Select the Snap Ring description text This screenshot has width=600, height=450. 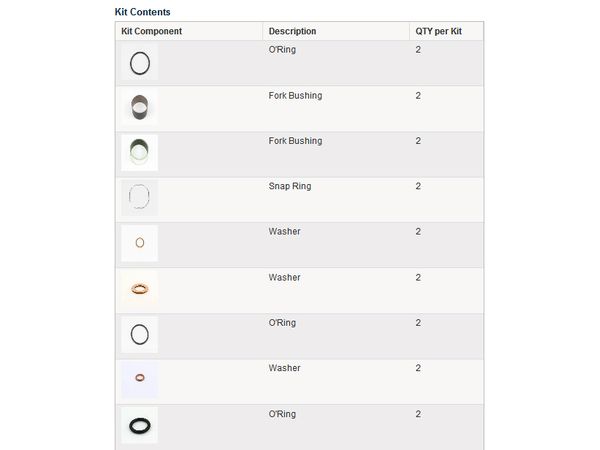click(289, 186)
